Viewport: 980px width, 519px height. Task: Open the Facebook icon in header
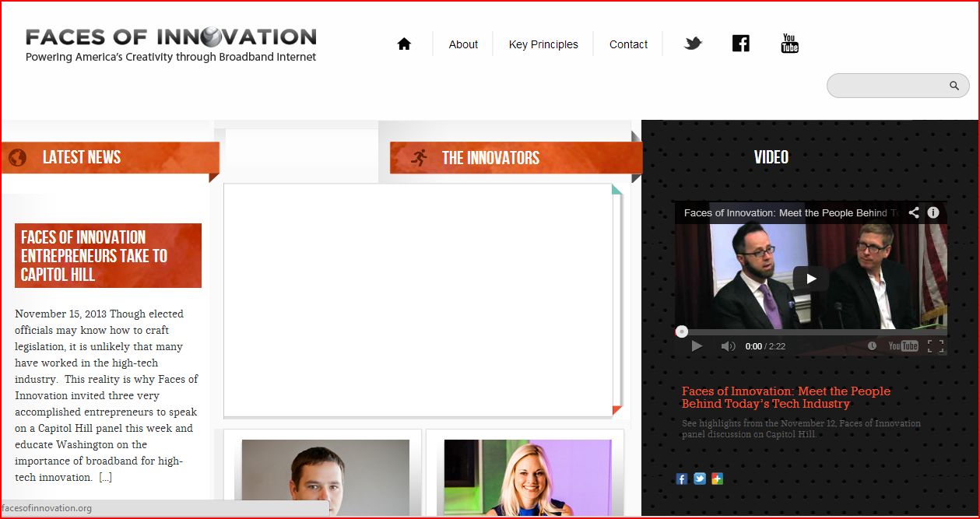click(x=741, y=44)
